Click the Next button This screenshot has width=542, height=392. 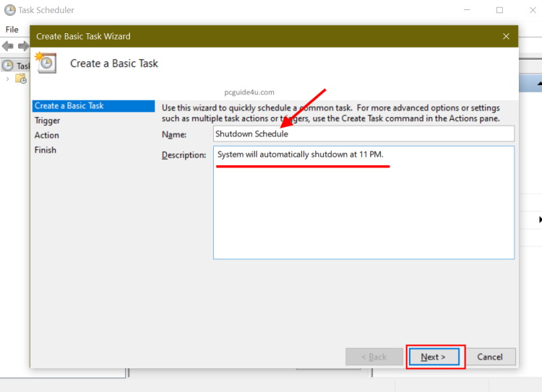pos(433,357)
